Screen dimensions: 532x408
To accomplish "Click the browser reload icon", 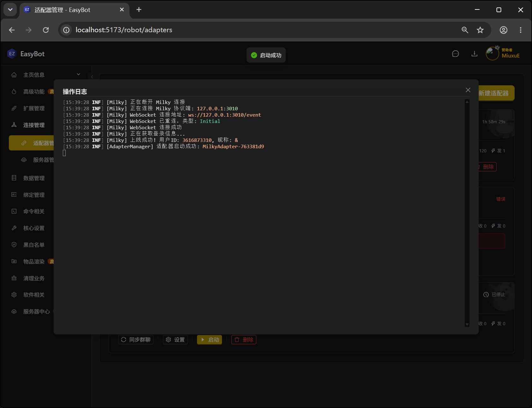I will pyautogui.click(x=46, y=30).
